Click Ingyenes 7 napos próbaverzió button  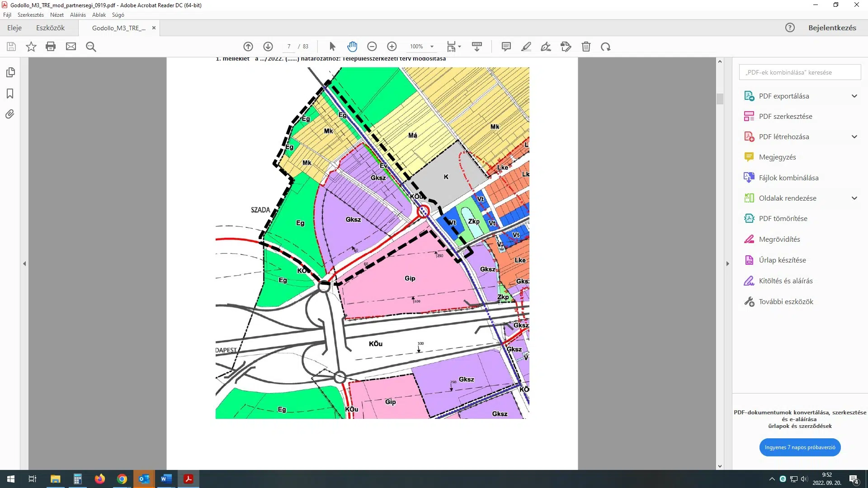(800, 447)
